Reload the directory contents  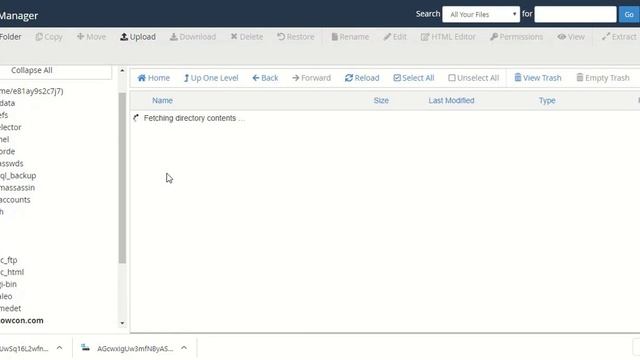pyautogui.click(x=362, y=78)
